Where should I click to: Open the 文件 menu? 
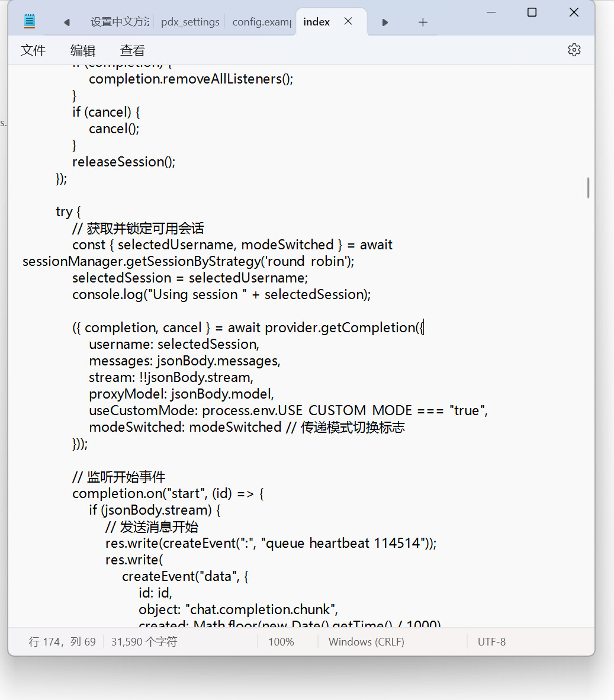(33, 50)
